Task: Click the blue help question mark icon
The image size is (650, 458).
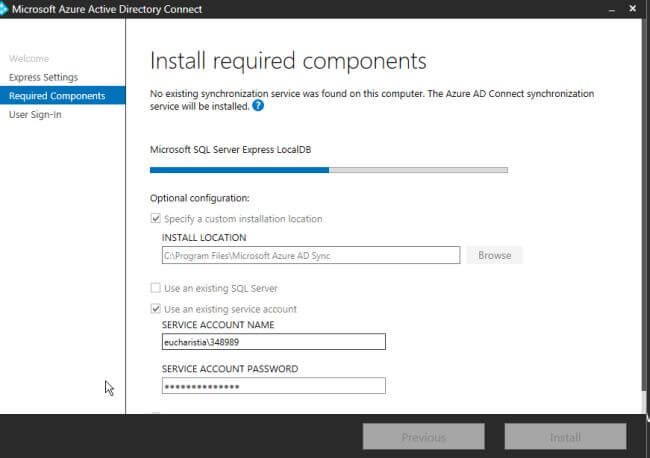Action: (x=258, y=106)
